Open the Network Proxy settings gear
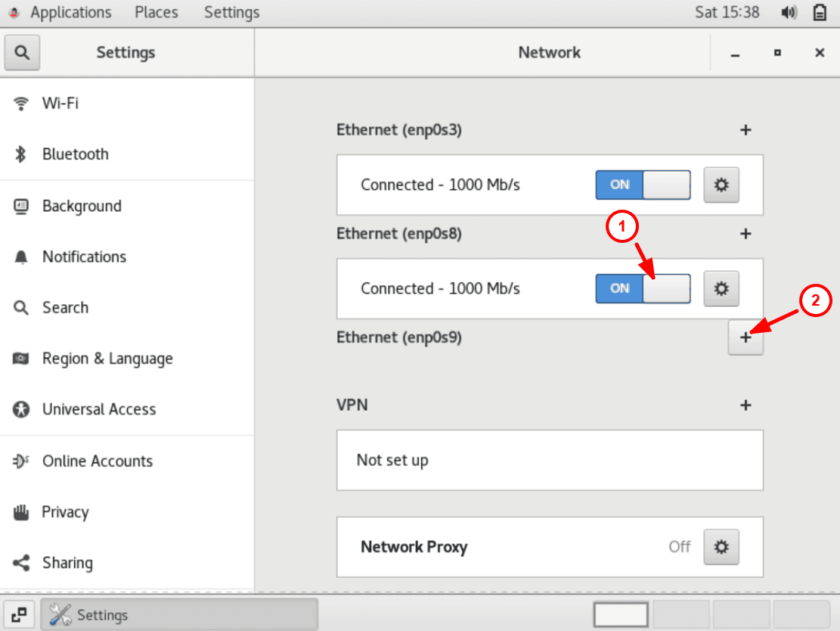The image size is (840, 631). (721, 546)
